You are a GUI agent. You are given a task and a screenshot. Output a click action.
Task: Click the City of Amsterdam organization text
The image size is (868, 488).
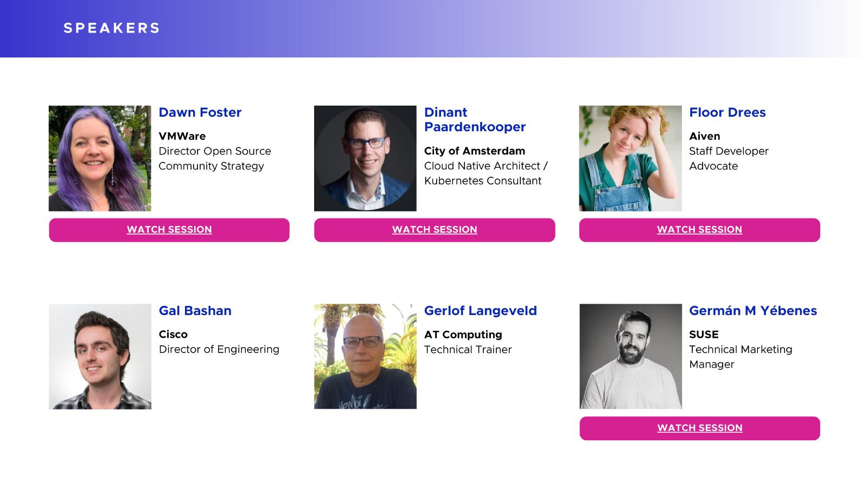(474, 151)
